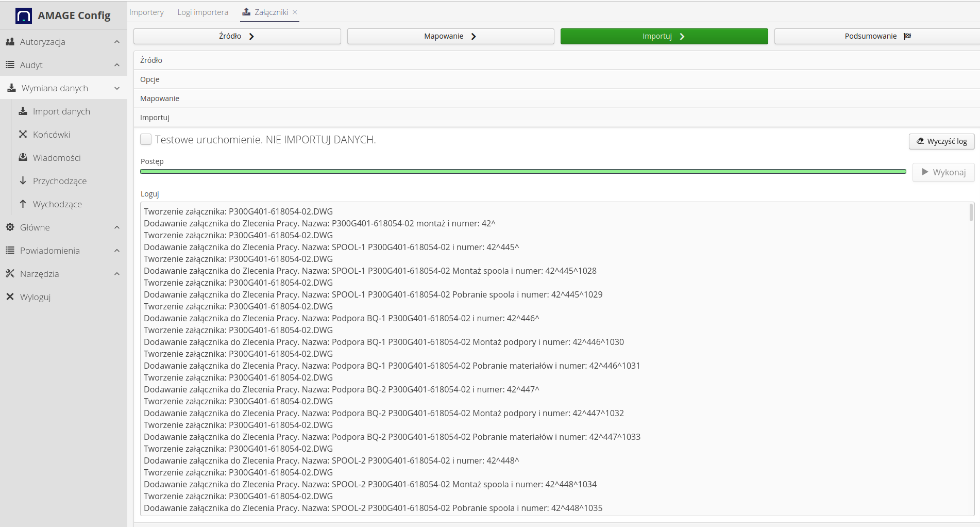Click the Końcówki cross icon
Image resolution: width=980 pixels, height=527 pixels.
tap(23, 135)
